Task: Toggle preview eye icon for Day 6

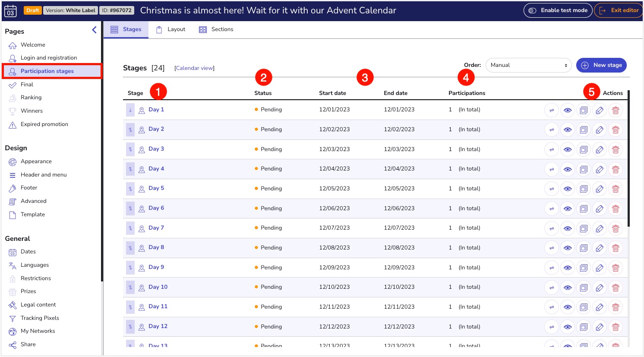Action: (x=568, y=209)
